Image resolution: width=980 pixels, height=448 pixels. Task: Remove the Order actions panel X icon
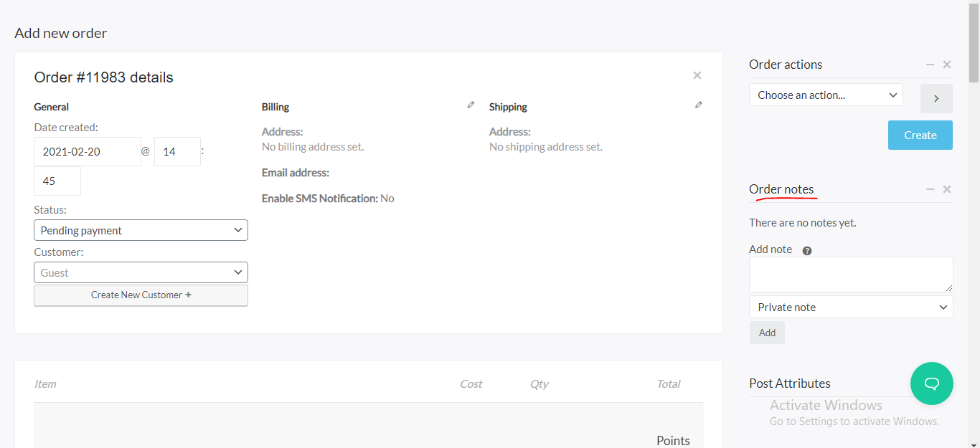coord(947,65)
